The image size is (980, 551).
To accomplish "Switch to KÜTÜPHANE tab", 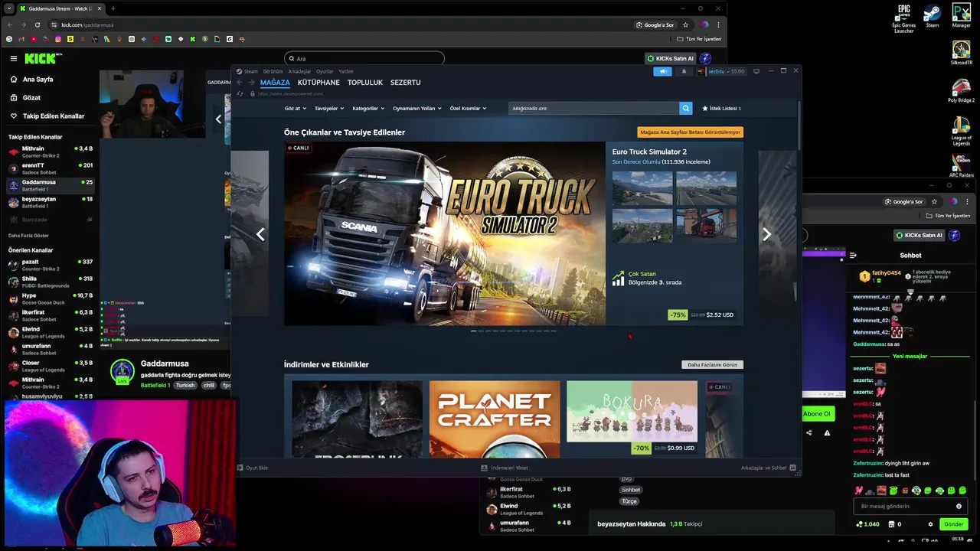I will coord(318,83).
